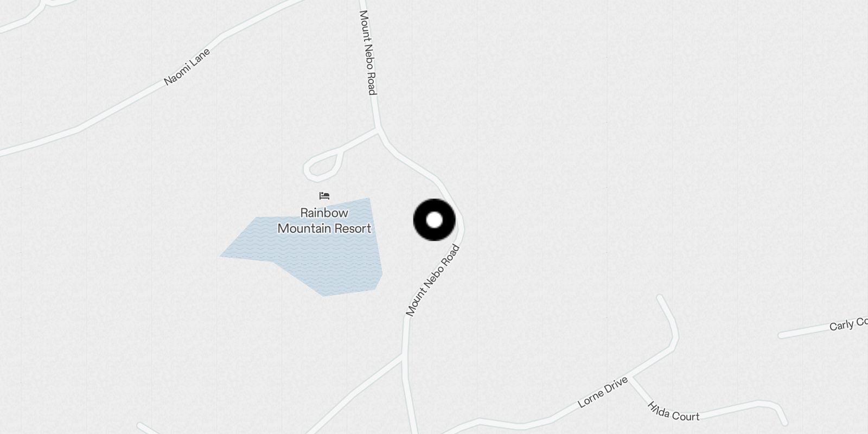Screen dimensions: 868x434
Task: Click the dead-end tip of Hilda Court
Action: [x=784, y=422]
